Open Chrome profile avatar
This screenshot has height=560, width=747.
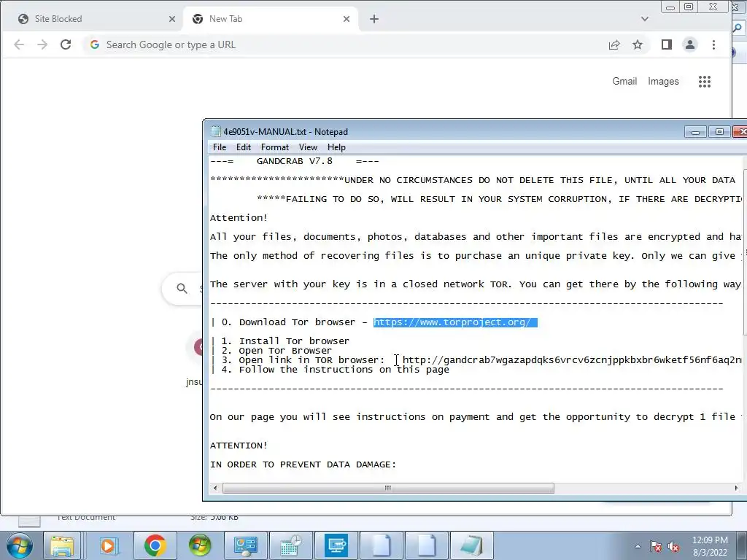click(690, 44)
